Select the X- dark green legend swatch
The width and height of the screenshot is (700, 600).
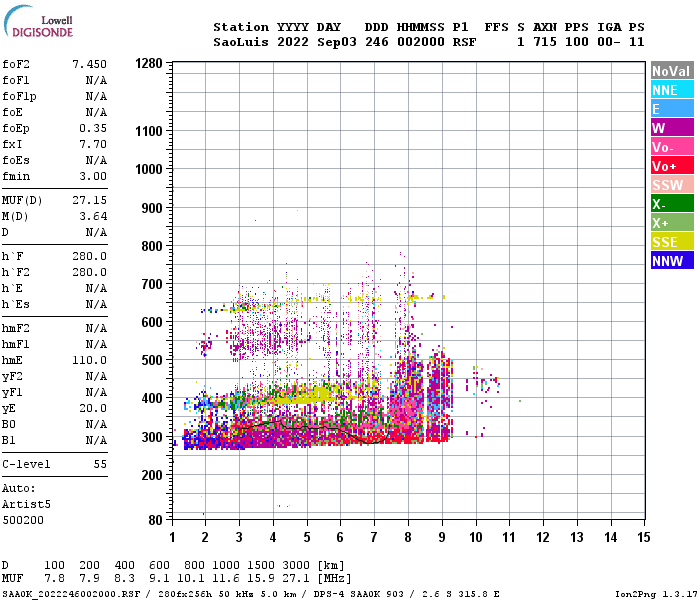[x=672, y=204]
